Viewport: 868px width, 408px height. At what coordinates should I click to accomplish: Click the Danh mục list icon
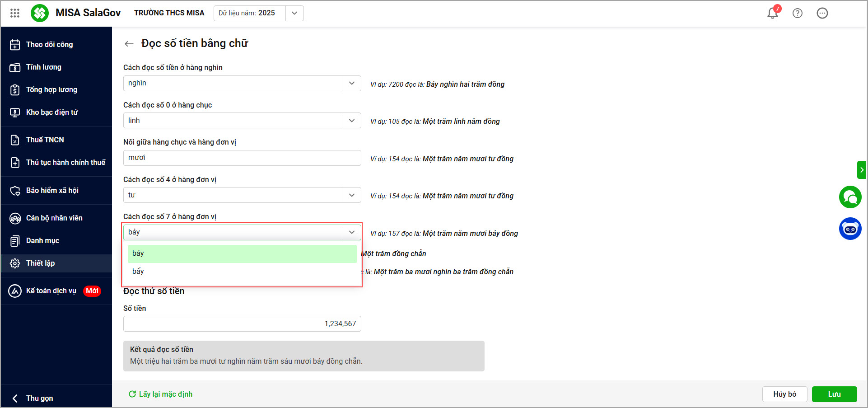(x=15, y=241)
